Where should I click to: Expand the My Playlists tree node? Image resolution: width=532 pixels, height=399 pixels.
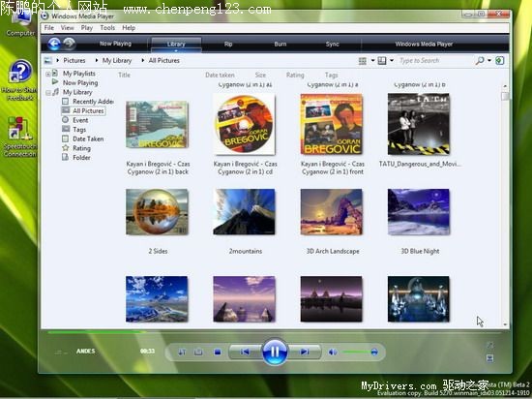(x=47, y=74)
